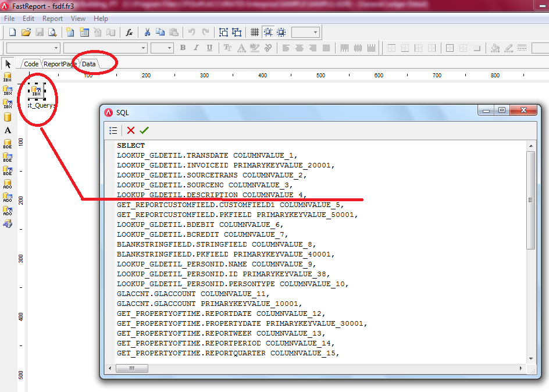Switch to the Code tab

(x=31, y=64)
